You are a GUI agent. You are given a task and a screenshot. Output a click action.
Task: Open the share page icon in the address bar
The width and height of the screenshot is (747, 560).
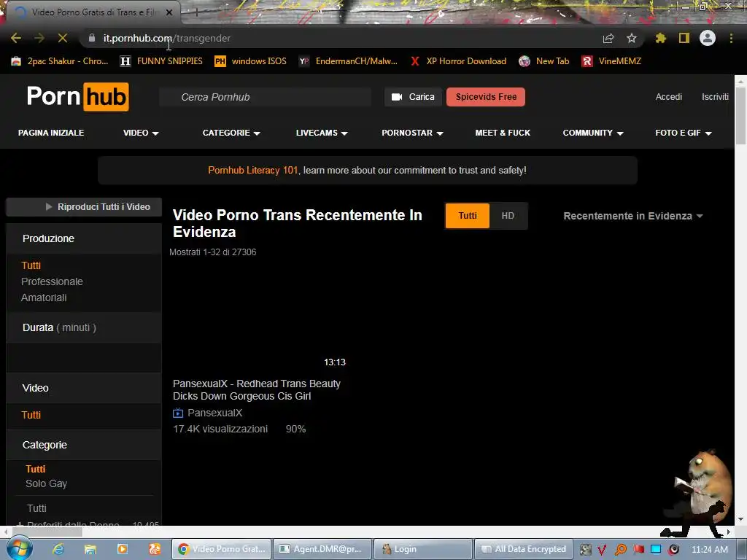608,38
